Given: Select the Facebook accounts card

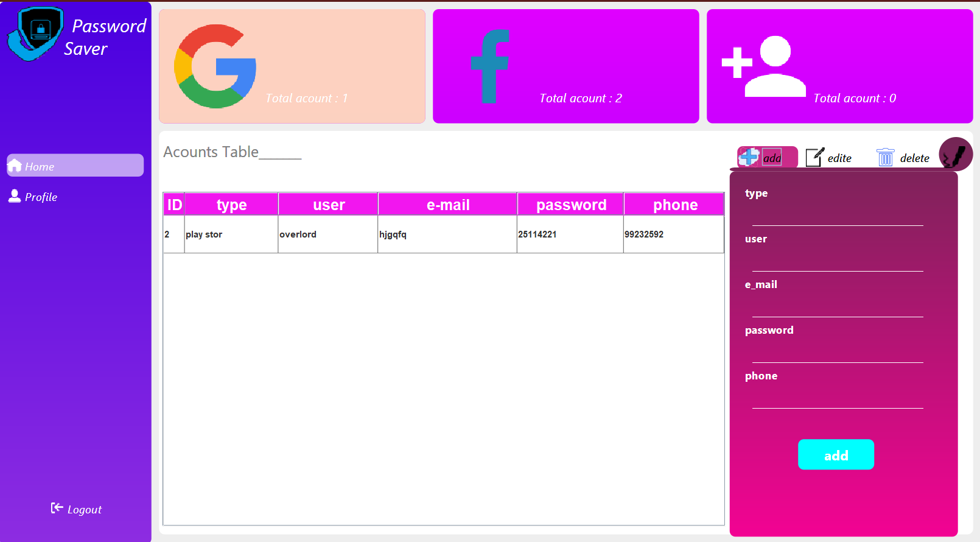Looking at the screenshot, I should pos(566,66).
